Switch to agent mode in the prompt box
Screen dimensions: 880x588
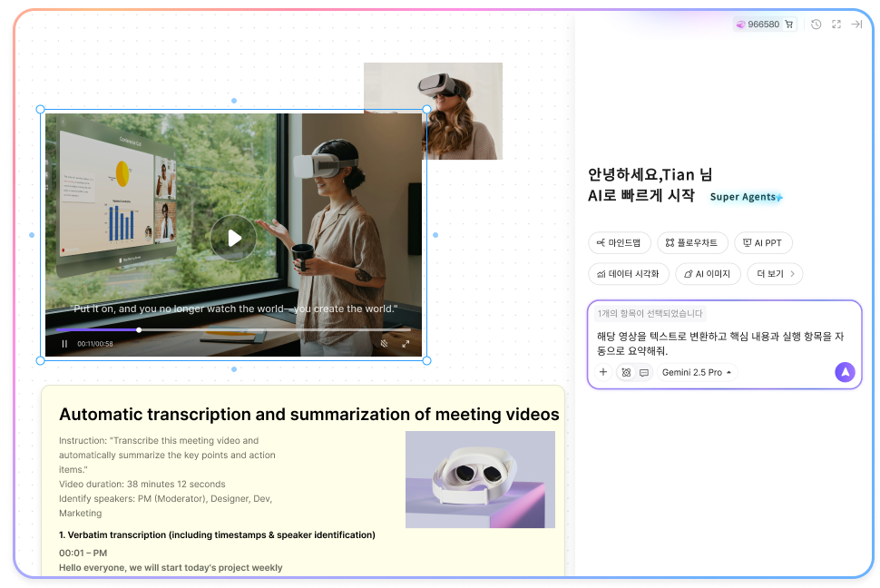point(626,372)
